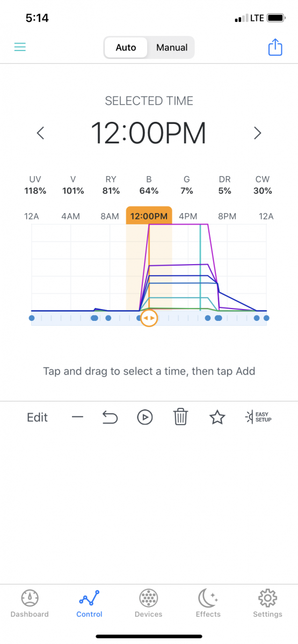Delete with the trash can icon
This screenshot has width=298, height=644.
(x=181, y=417)
